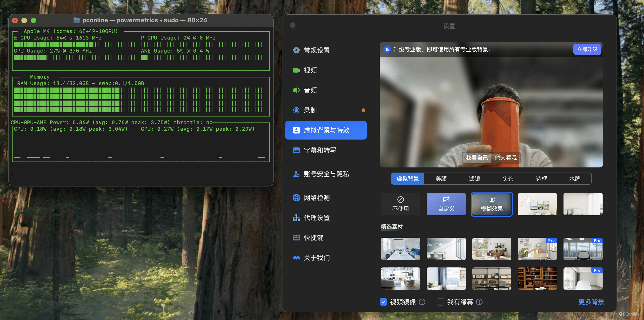Screen dimensions: 644x320
Task: Click info icon next to 我有绿幕
Action: point(479,302)
